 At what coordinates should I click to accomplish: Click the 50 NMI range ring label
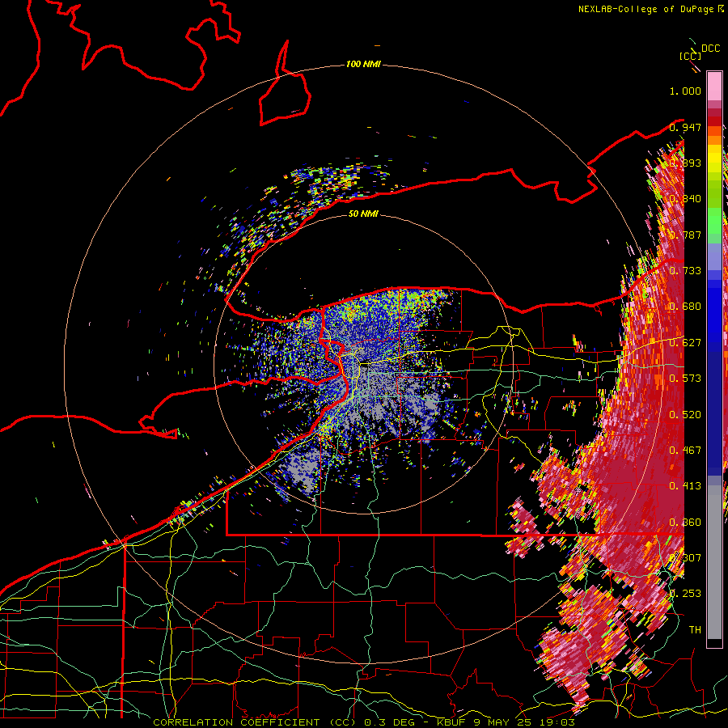tap(363, 214)
